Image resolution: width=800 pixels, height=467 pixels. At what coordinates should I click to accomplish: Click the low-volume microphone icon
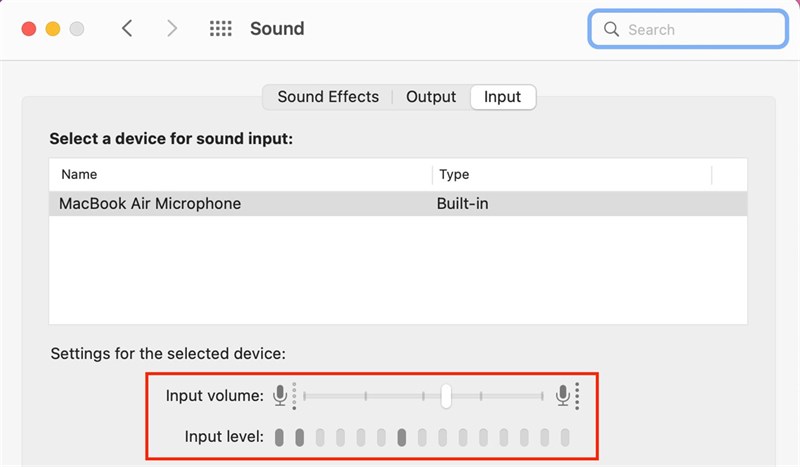(281, 396)
